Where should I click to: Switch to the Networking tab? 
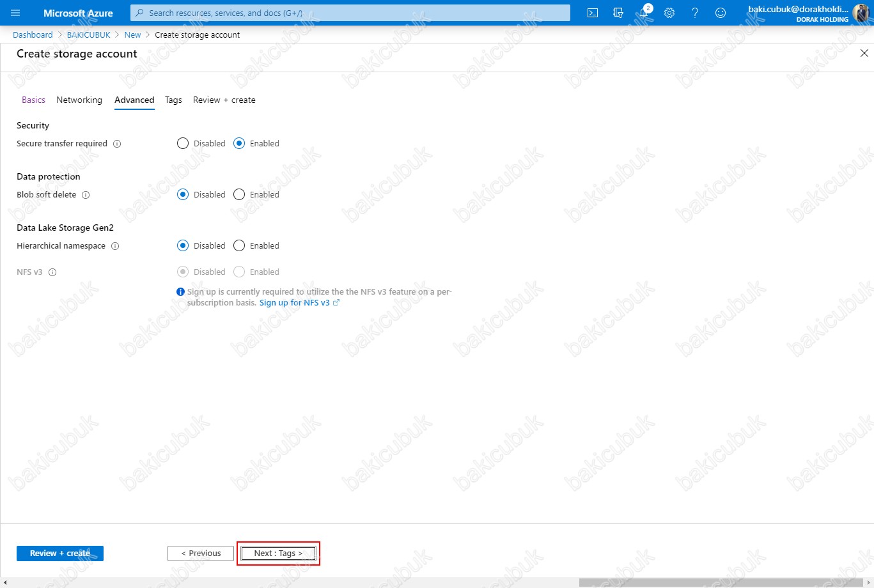[x=79, y=100]
